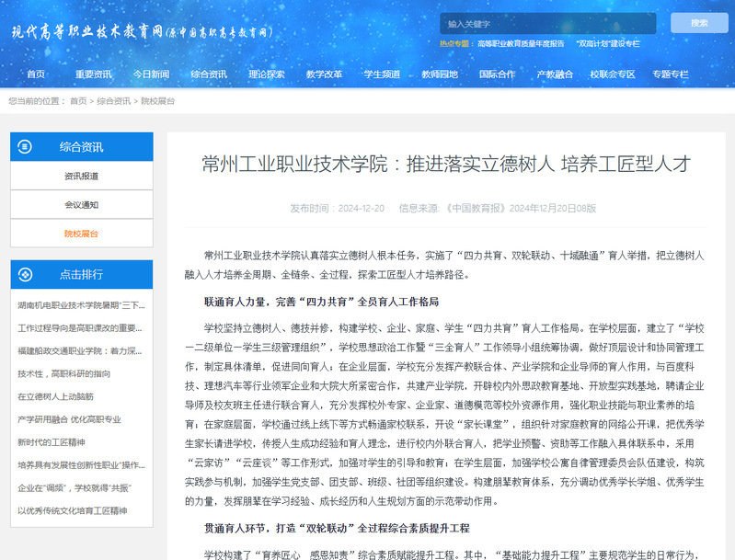This screenshot has height=560, width=735.
Task: Open the ranked article 新时代的工匠精神
Action: (x=56, y=442)
